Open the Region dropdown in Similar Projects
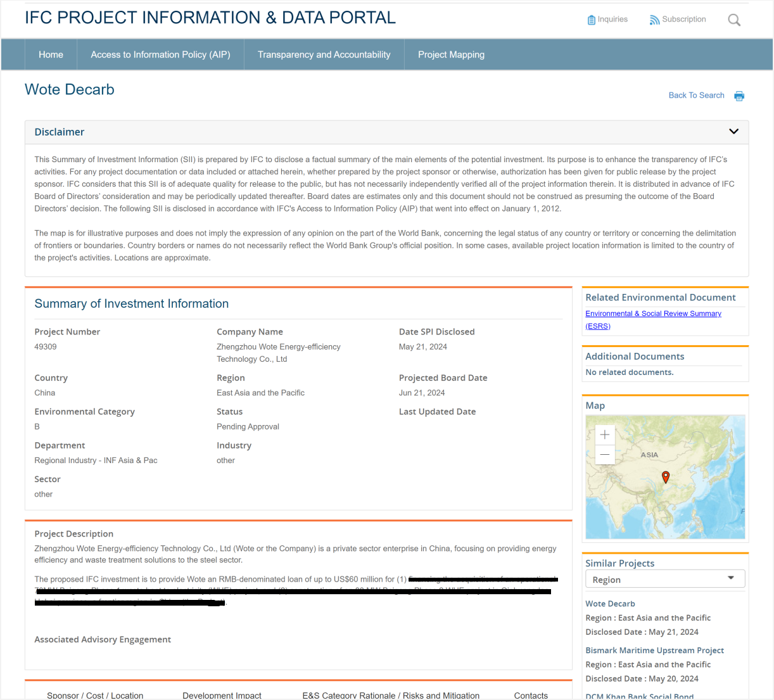The height and width of the screenshot is (700, 774). (x=664, y=579)
